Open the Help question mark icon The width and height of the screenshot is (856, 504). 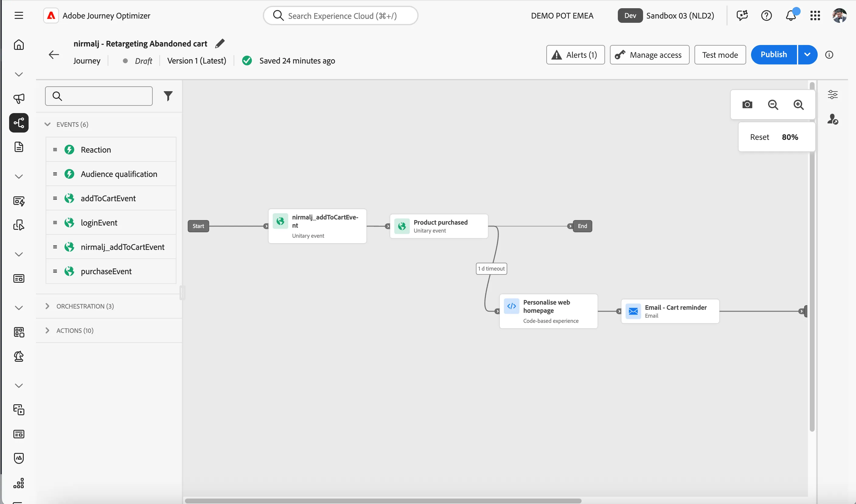coord(766,16)
